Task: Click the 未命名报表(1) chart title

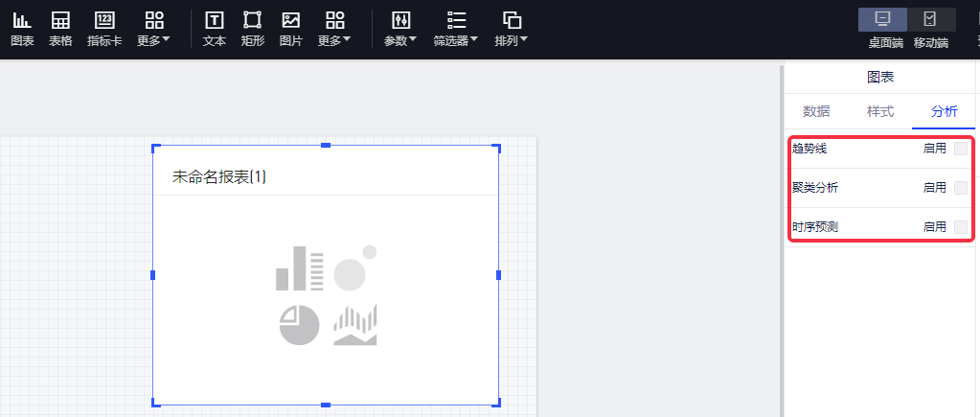Action: click(219, 176)
